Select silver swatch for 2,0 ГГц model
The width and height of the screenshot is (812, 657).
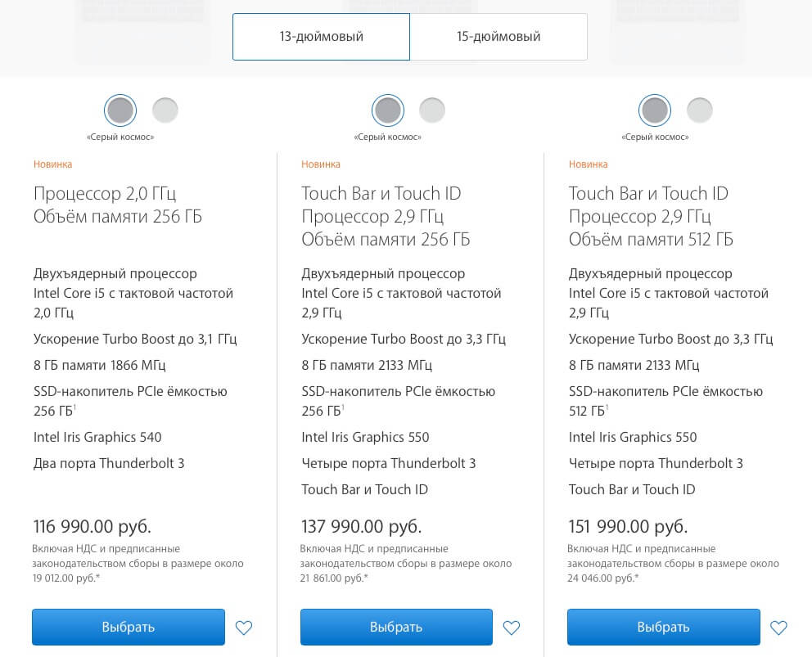165,110
